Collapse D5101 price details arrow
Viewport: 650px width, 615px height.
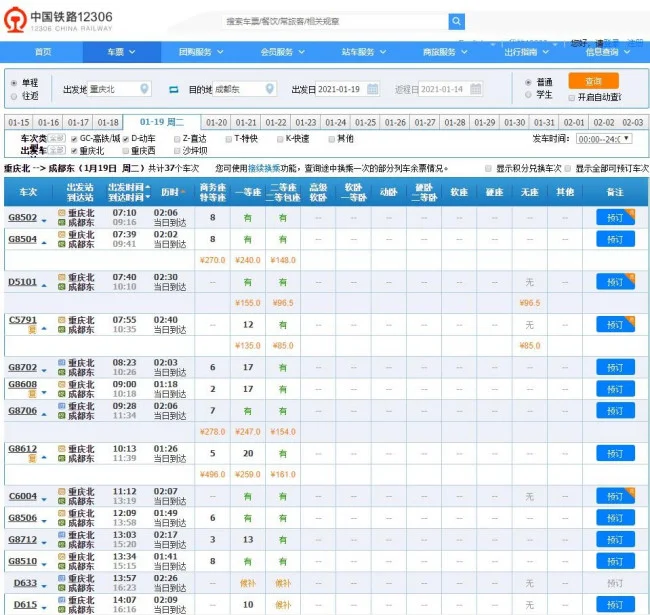(x=44, y=286)
